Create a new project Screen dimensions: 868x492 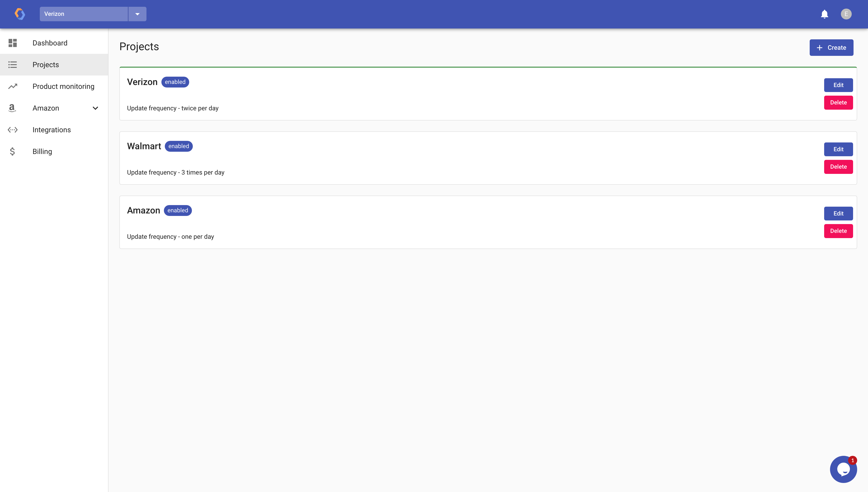click(x=831, y=48)
